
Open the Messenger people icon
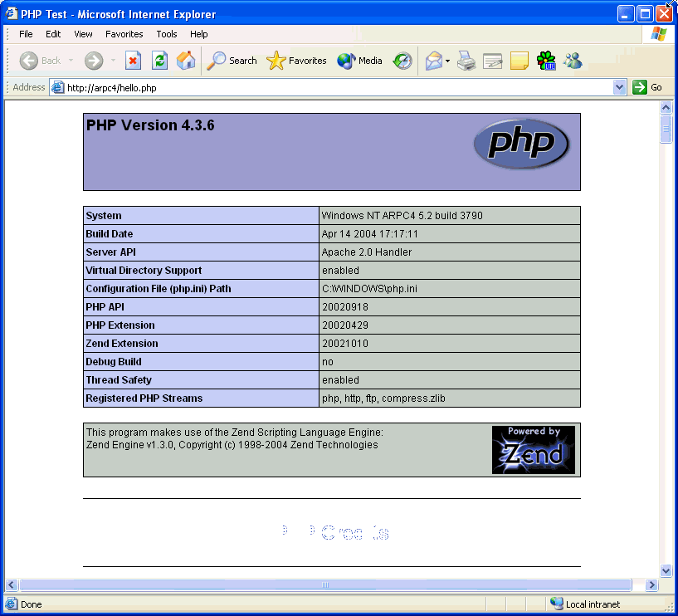573,61
